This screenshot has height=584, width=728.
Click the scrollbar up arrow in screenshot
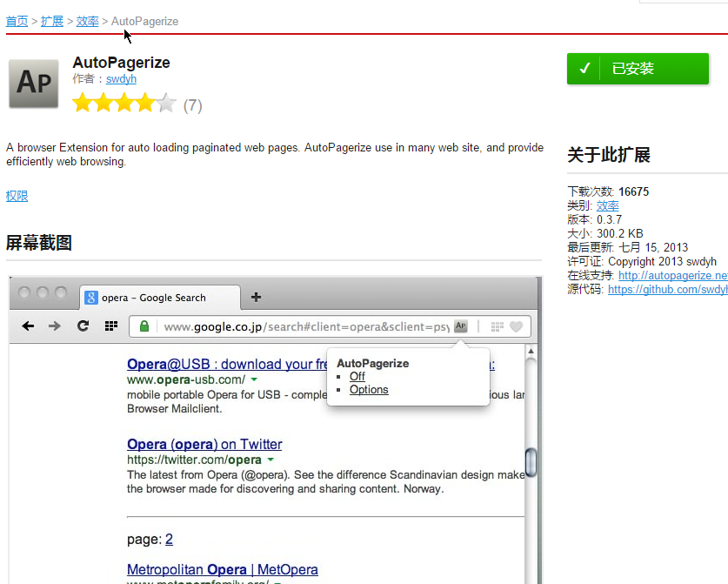point(531,352)
